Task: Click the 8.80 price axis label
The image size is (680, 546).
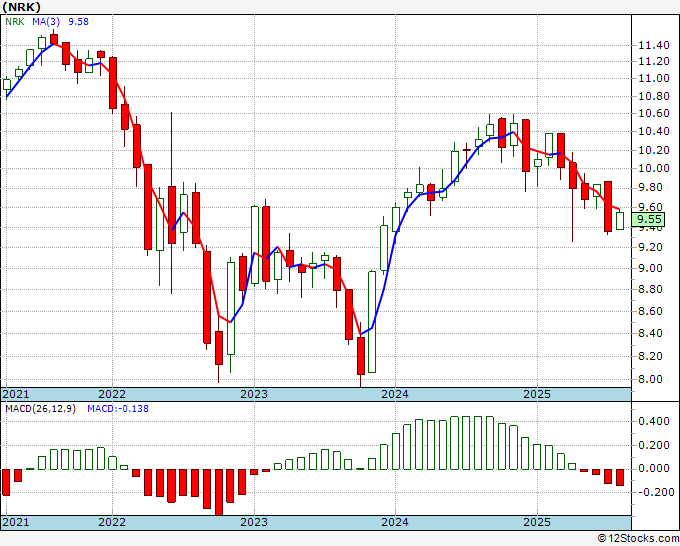Action: pyautogui.click(x=651, y=289)
